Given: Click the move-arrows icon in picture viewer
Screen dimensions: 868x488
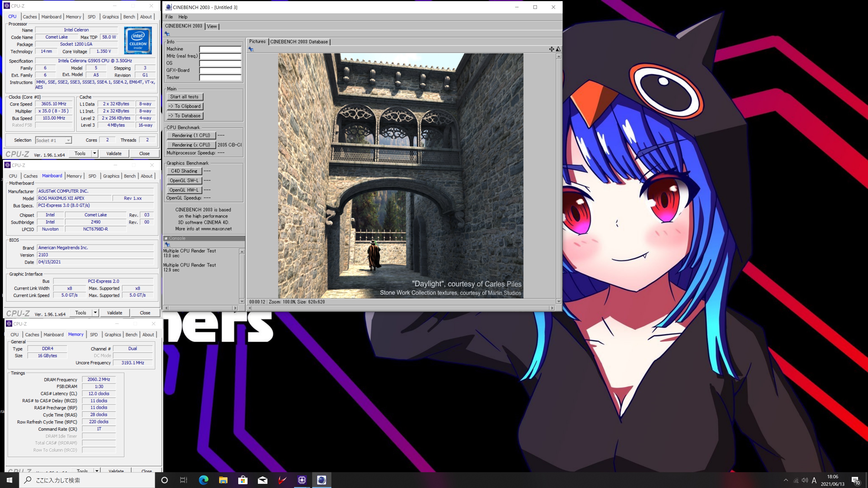Looking at the screenshot, I should point(551,49).
